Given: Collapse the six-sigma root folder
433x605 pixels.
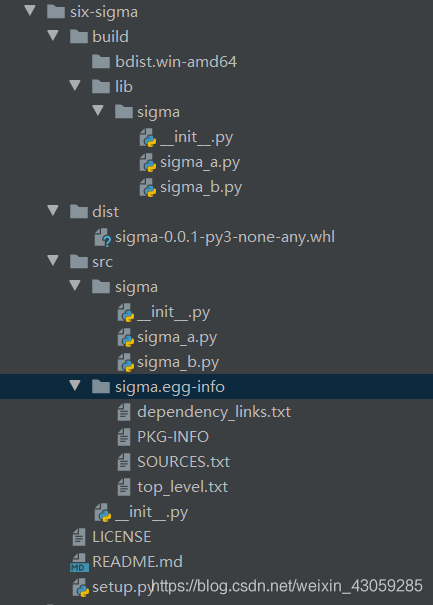Looking at the screenshot, I should 30,11.
